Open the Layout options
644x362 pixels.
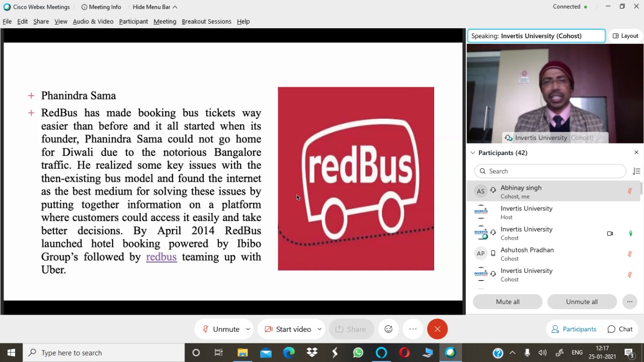(625, 36)
